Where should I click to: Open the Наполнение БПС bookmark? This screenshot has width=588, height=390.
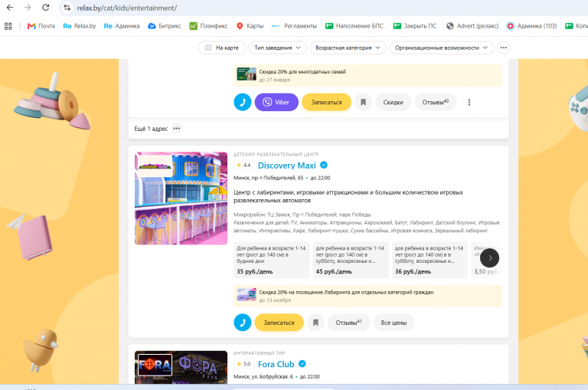pos(354,26)
